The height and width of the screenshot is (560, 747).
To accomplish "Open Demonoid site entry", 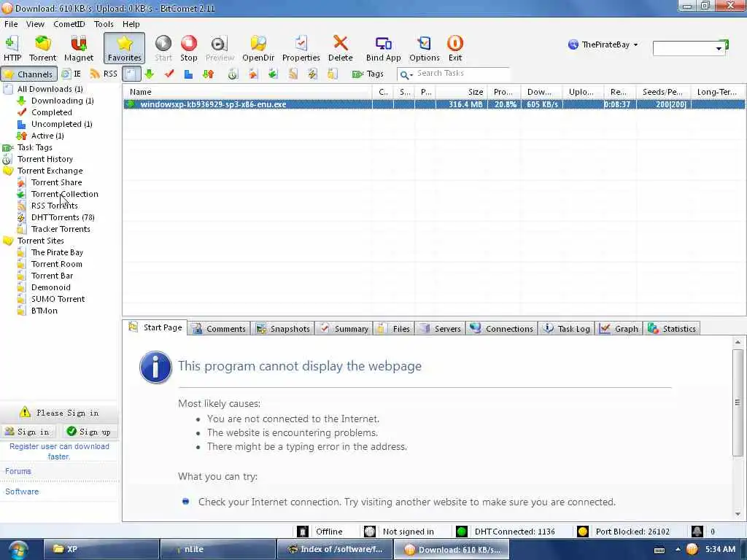I will coord(50,287).
